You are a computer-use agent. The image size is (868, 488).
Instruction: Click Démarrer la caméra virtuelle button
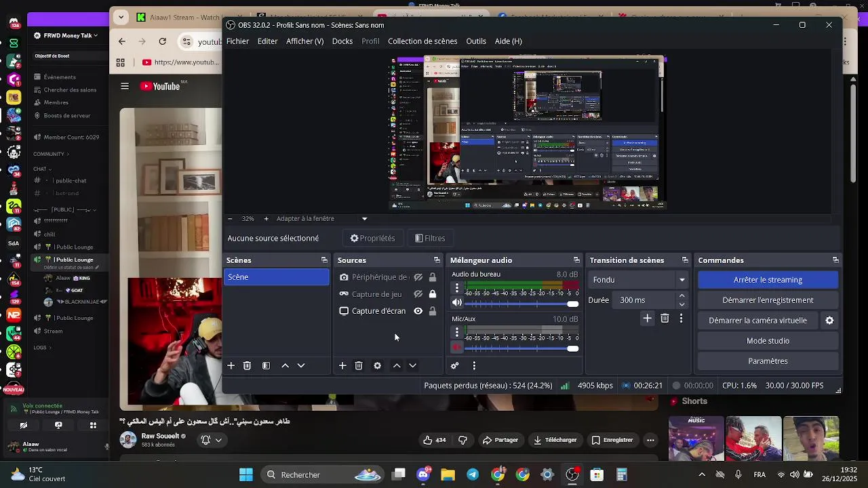tap(757, 320)
